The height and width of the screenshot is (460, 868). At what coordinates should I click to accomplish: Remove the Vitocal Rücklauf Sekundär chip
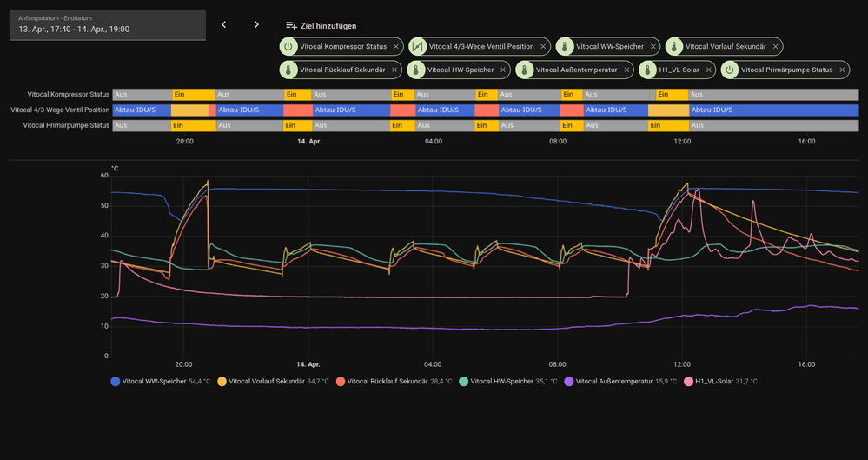[x=394, y=70]
